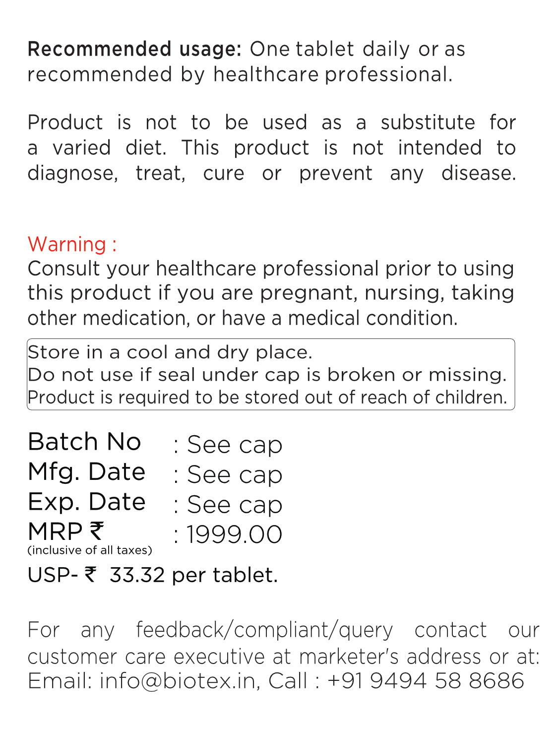Screen dimensions: 560x730
Task: Click the info@biotex.in email address
Action: point(178,680)
